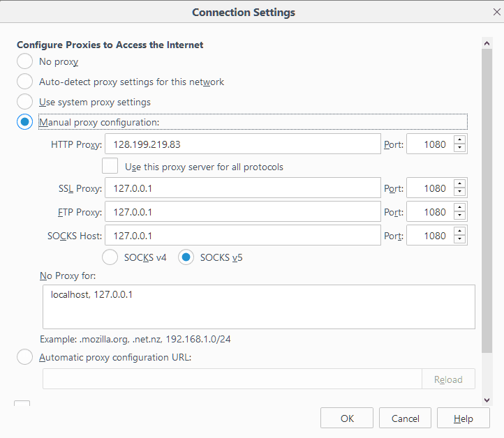The image size is (504, 438).
Task: Select the No proxy option
Action: pyautogui.click(x=24, y=61)
